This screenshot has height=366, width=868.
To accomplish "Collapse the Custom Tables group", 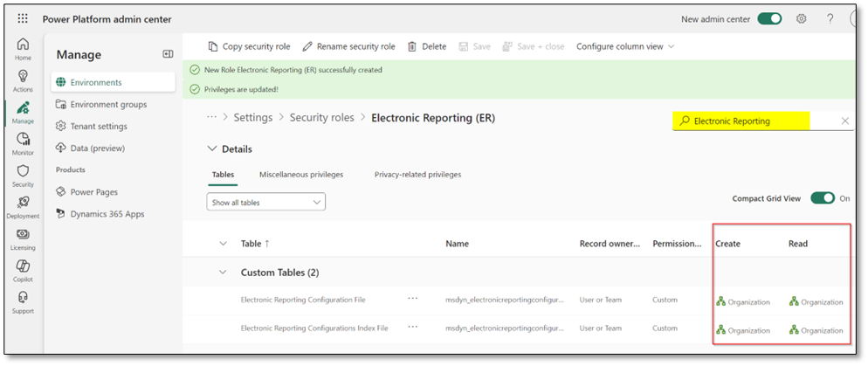I will (x=223, y=273).
